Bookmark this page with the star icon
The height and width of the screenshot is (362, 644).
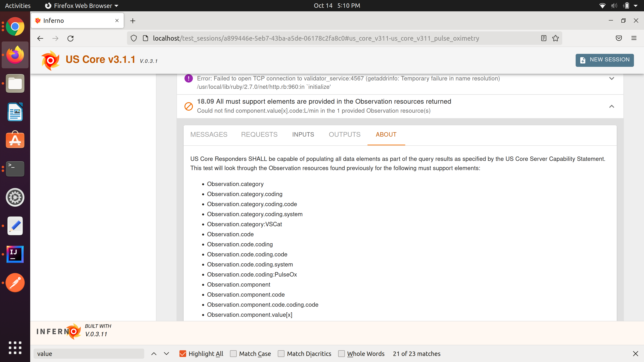(x=555, y=38)
